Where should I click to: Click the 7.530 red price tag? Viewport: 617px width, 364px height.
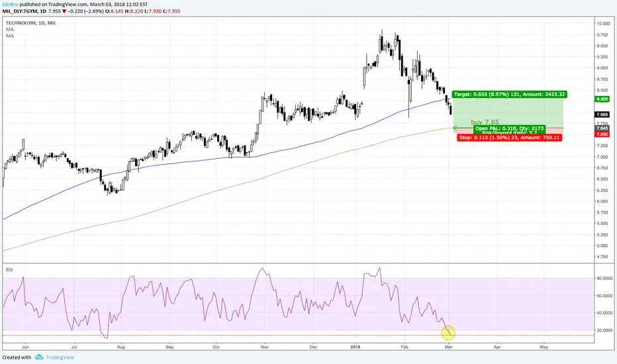tap(602, 134)
